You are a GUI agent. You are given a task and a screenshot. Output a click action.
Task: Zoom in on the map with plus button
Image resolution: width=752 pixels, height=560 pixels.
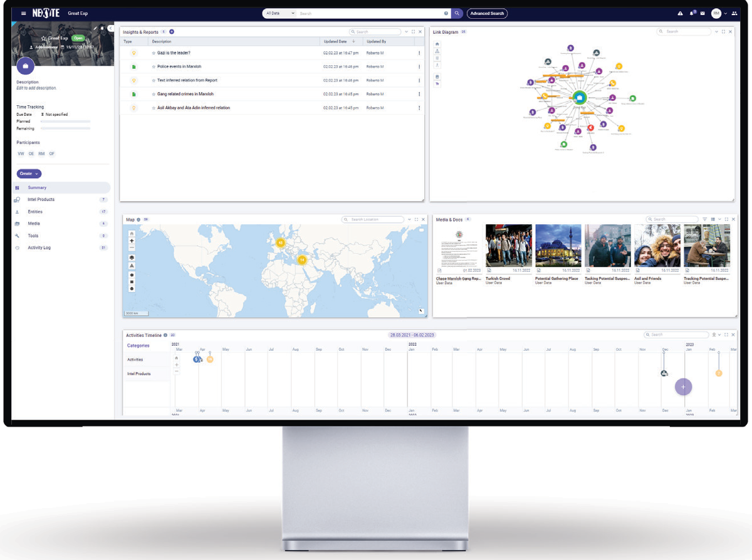[x=132, y=241]
